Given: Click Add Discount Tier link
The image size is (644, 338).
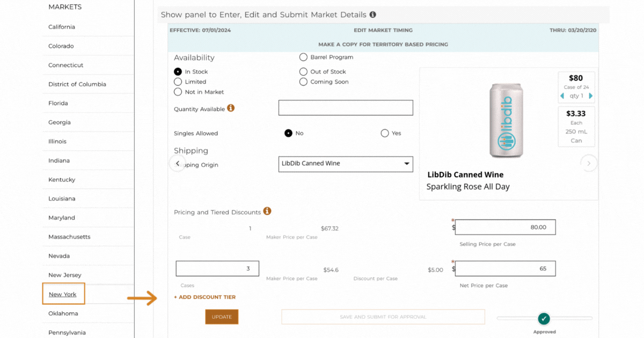Looking at the screenshot, I should click(x=204, y=297).
